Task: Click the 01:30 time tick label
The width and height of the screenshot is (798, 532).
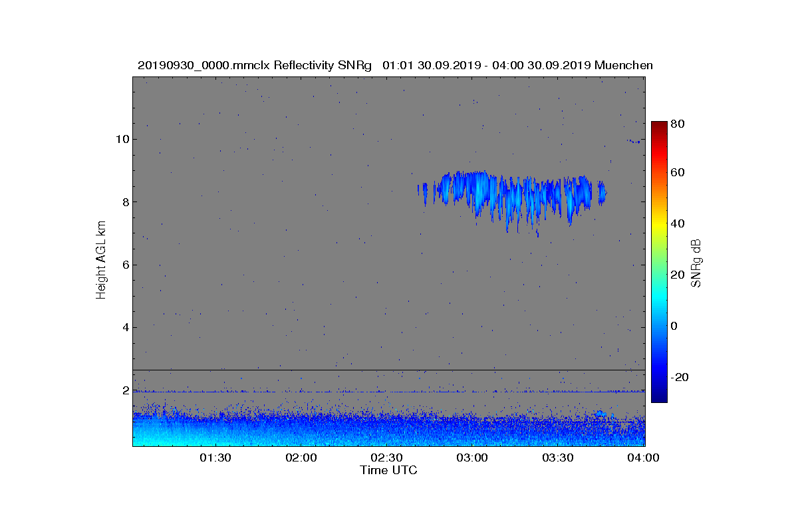Action: pyautogui.click(x=216, y=458)
